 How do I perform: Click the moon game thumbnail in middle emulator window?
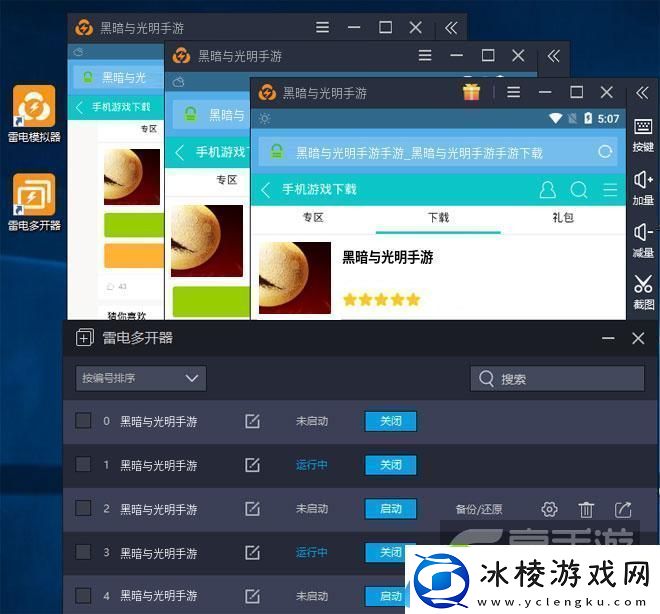207,241
